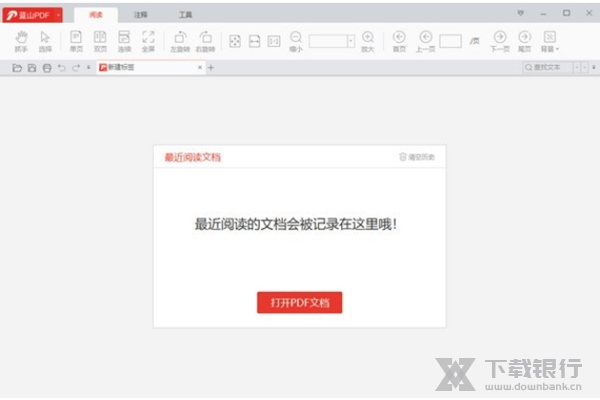Screen dimensions: 600x400
Task: Rotate page with 左旋转
Action: [180, 41]
